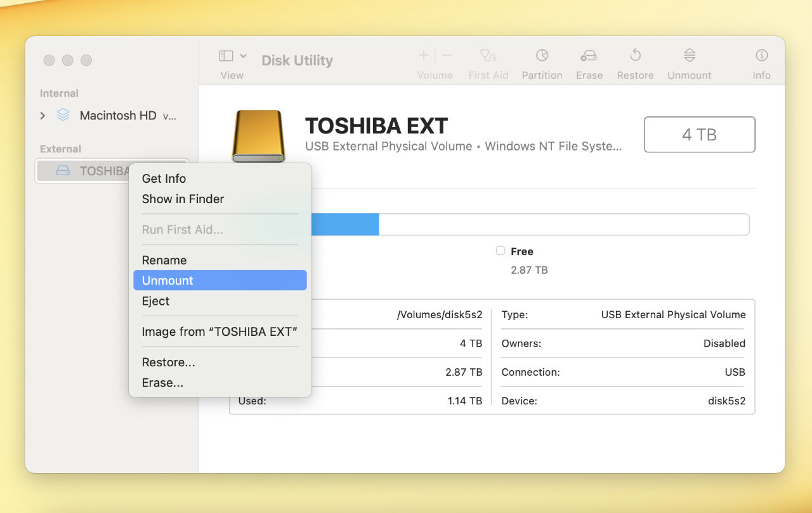Screen dimensions: 812x513
Task: Click the First Aid stethoscope icon
Action: click(x=488, y=55)
